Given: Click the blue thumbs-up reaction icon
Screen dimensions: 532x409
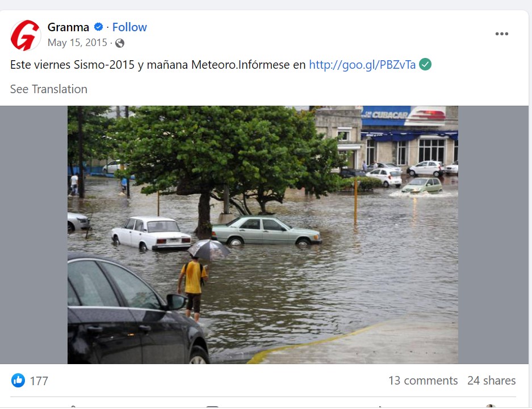Looking at the screenshot, I should tap(18, 381).
